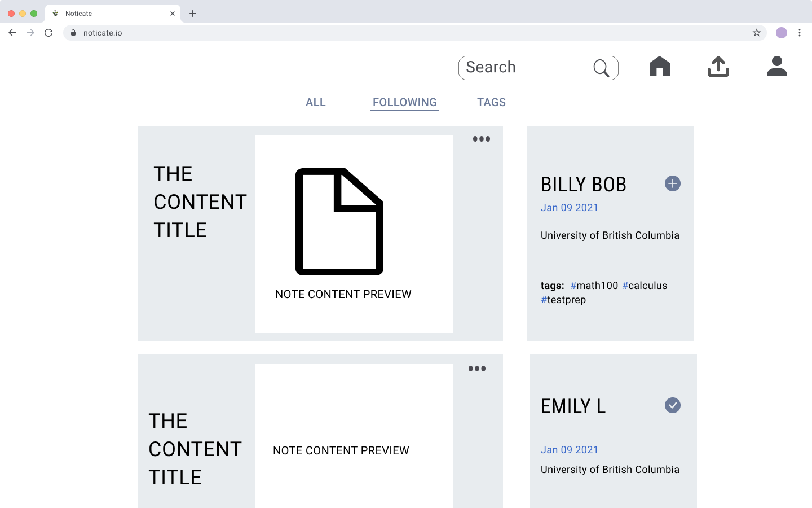Follow Billy Bob with the plus icon

coord(672,183)
